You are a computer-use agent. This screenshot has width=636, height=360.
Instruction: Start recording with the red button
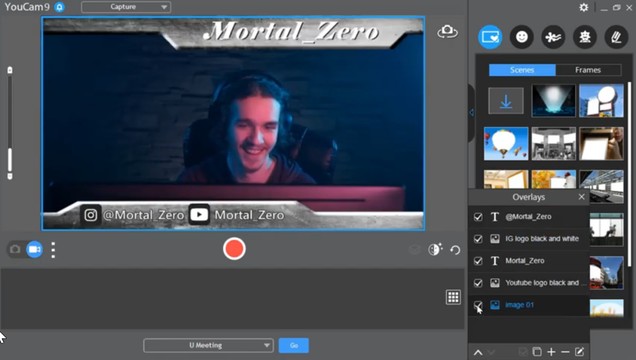pyautogui.click(x=234, y=249)
